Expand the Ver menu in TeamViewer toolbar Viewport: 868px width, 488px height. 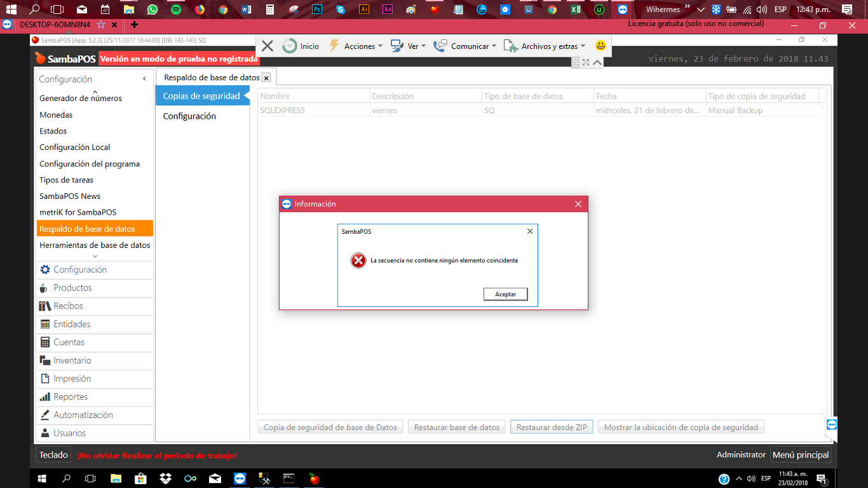[x=408, y=46]
